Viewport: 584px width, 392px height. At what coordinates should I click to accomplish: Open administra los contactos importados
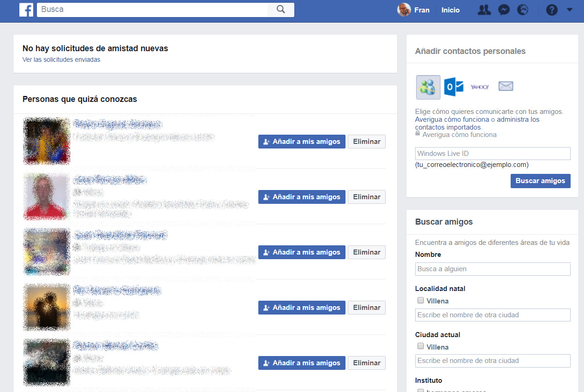pos(518,119)
